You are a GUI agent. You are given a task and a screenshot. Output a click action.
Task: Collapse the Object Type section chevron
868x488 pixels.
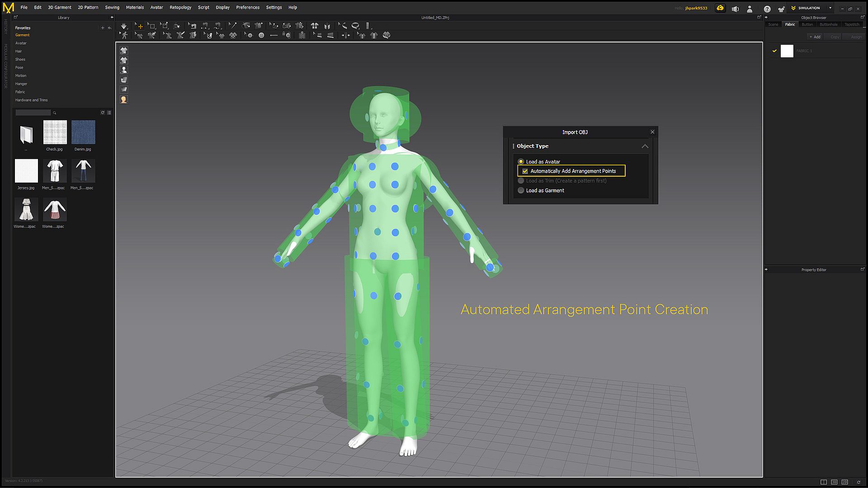645,146
